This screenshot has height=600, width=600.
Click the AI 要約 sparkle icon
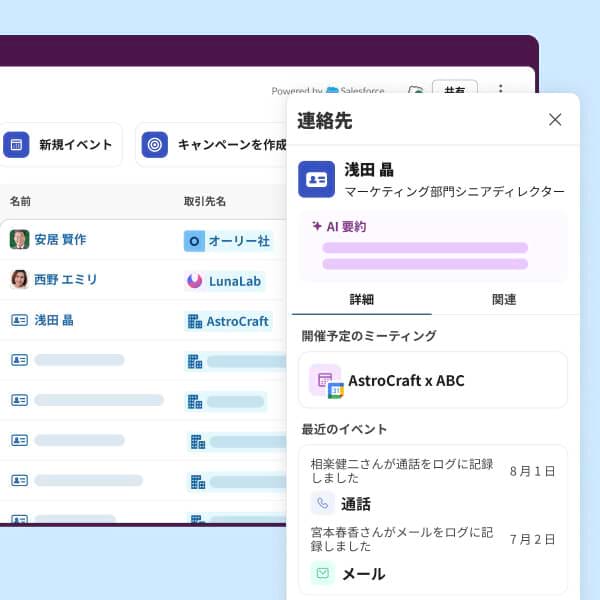point(316,226)
